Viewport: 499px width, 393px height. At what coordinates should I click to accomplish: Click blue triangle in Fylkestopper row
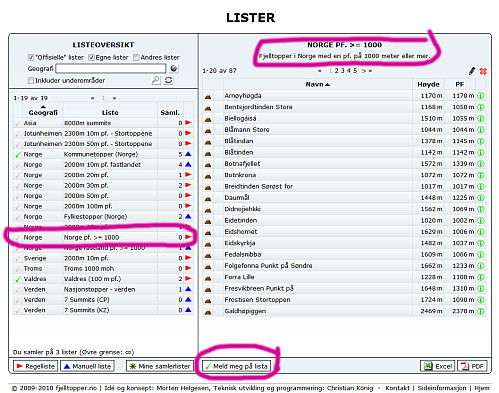(x=188, y=217)
